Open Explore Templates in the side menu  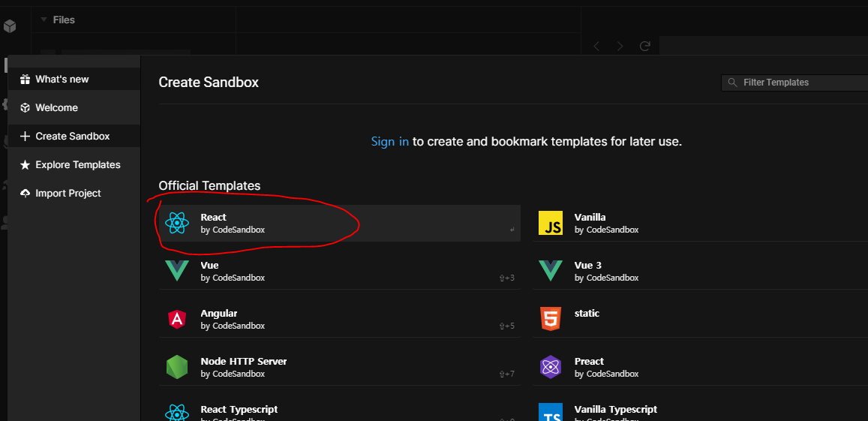[x=74, y=164]
